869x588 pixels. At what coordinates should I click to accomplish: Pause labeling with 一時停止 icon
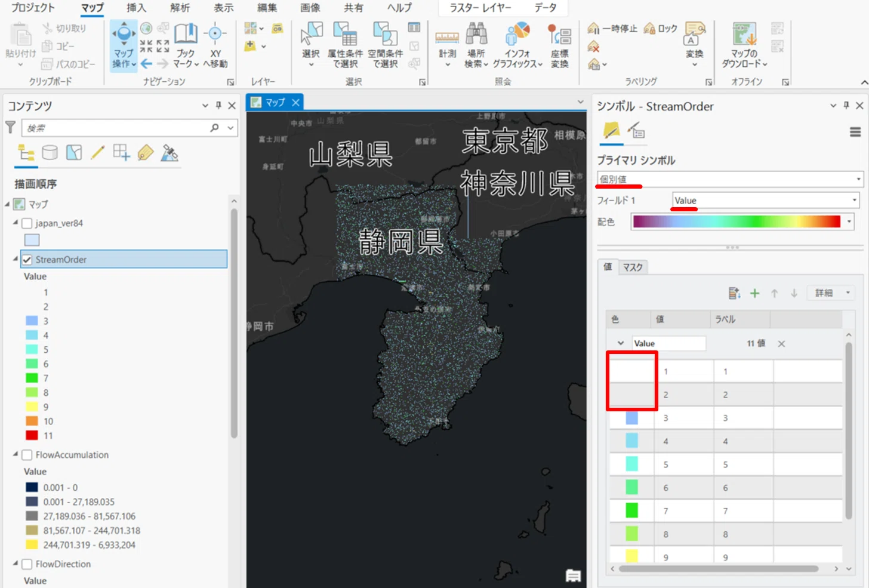click(x=593, y=28)
